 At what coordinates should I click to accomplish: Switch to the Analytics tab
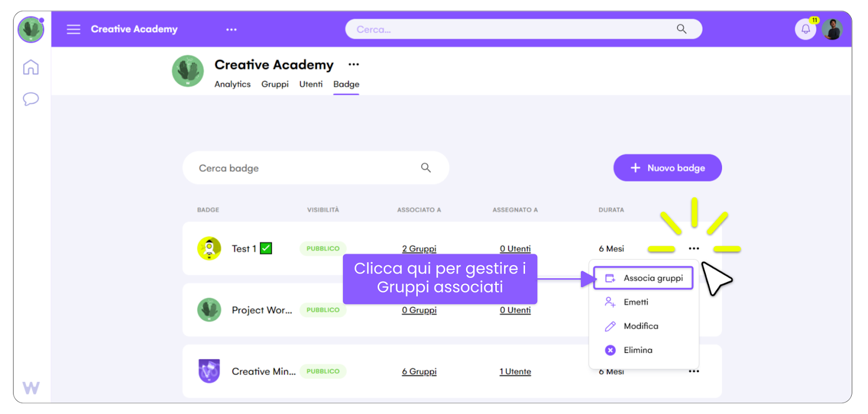click(x=232, y=84)
